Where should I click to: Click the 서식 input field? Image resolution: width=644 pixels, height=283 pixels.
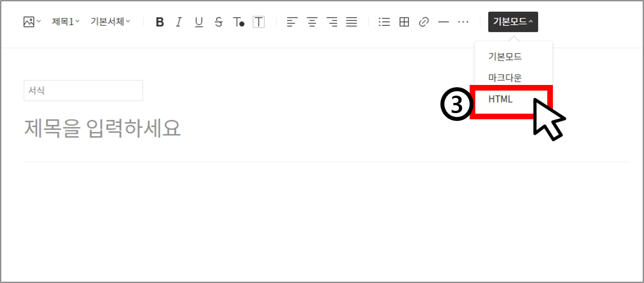point(83,91)
